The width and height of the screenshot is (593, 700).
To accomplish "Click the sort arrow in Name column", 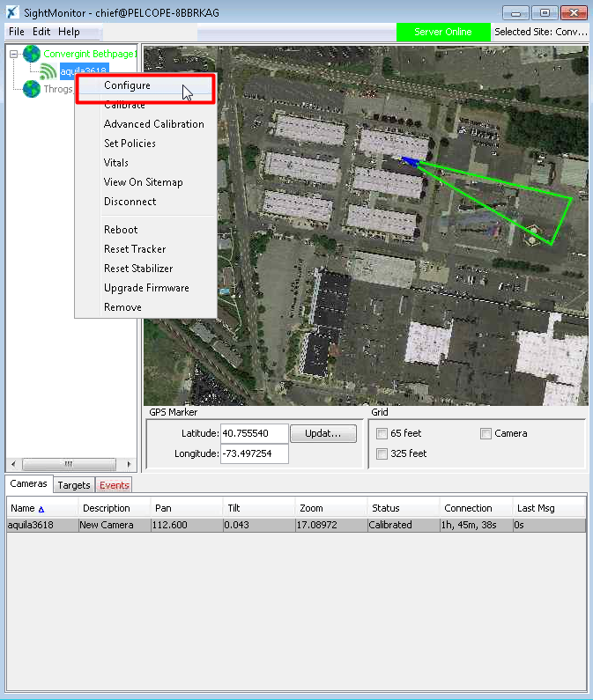I will (41, 509).
